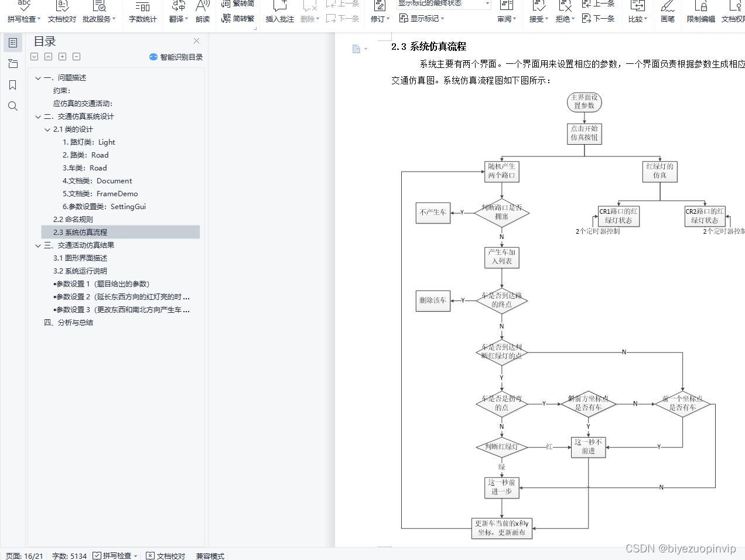
Task: Click the 拒绝 reject change icon
Action: point(565,6)
